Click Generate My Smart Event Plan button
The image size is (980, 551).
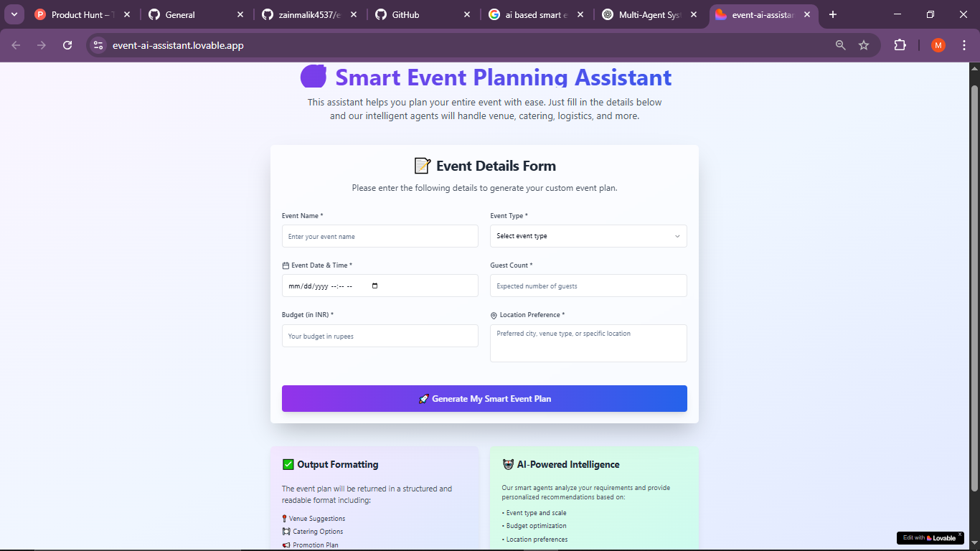(x=484, y=399)
